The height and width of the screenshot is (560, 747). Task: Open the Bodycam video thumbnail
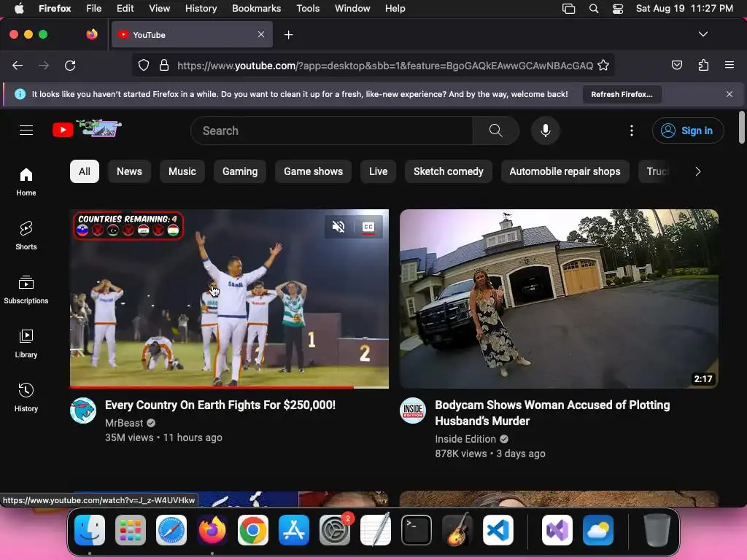tap(559, 298)
